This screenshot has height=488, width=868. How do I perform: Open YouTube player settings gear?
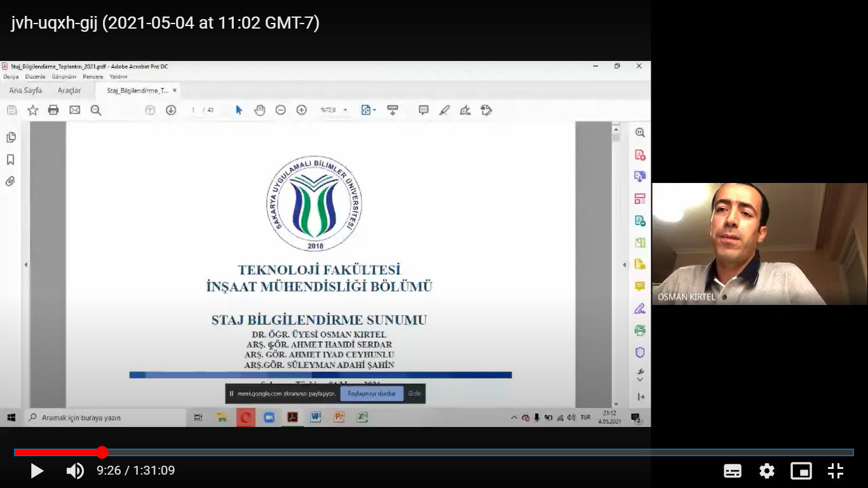click(x=767, y=471)
